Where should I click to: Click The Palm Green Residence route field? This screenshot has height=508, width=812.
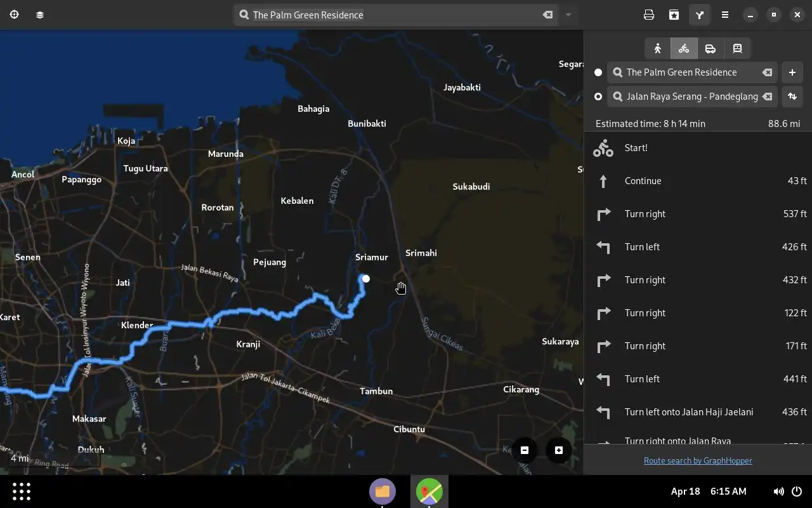692,72
